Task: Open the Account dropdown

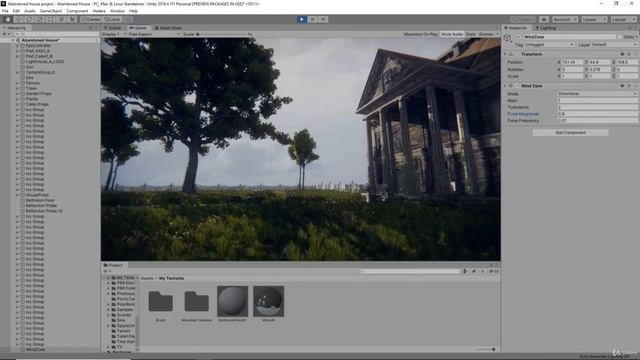Action: 565,20
